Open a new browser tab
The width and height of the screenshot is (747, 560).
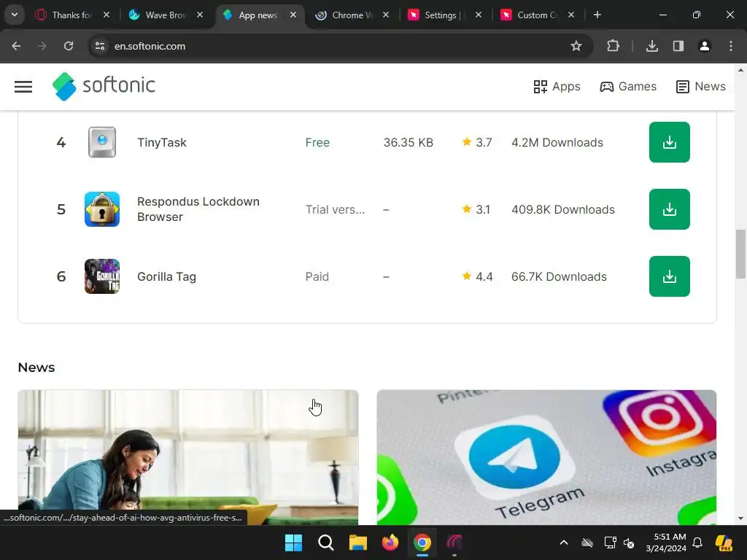597,15
